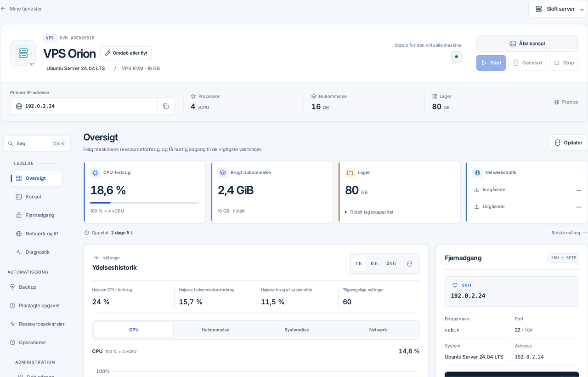
Task: Switch to the Systemdisk chart tab
Action: point(297,330)
